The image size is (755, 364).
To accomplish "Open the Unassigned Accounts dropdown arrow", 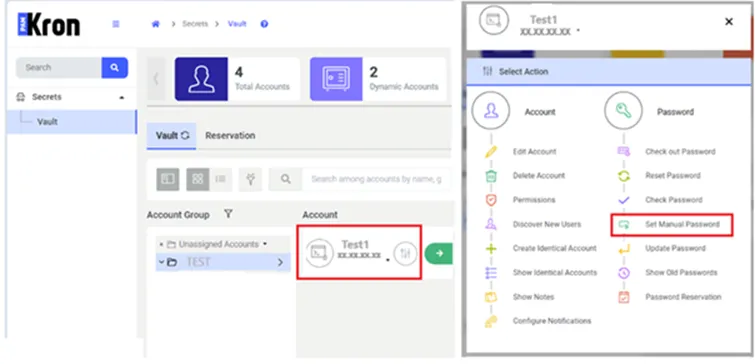I will point(265,244).
